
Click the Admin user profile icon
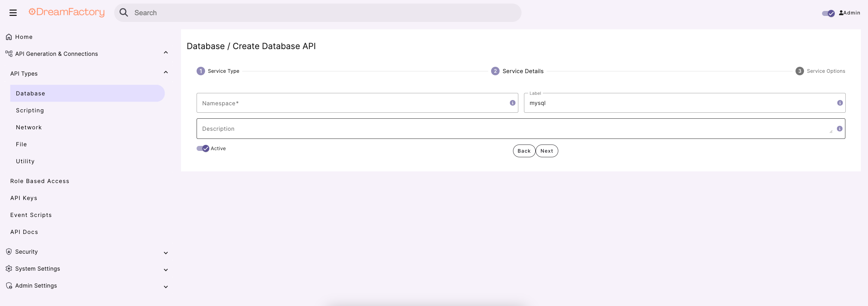841,13
